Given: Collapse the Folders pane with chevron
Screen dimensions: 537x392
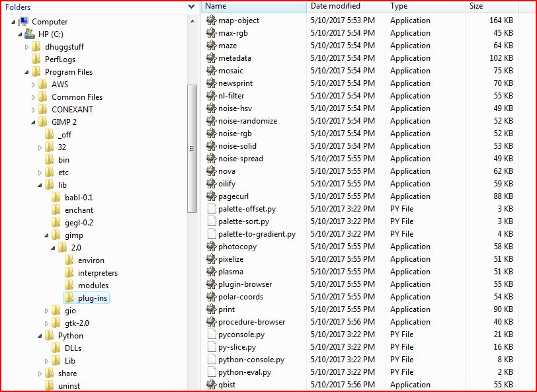Looking at the screenshot, I should (191, 7).
